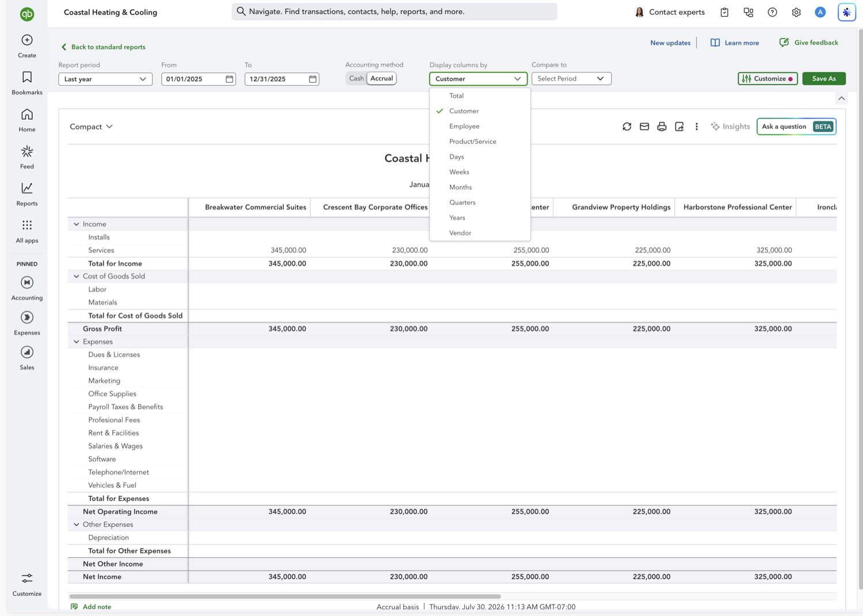Collapse the report filter header chevron

click(841, 98)
